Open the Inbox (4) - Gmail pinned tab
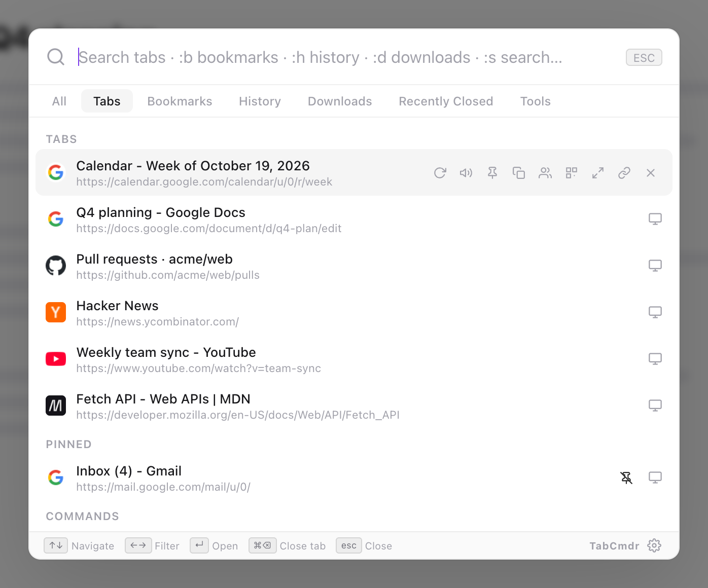 tap(354, 477)
